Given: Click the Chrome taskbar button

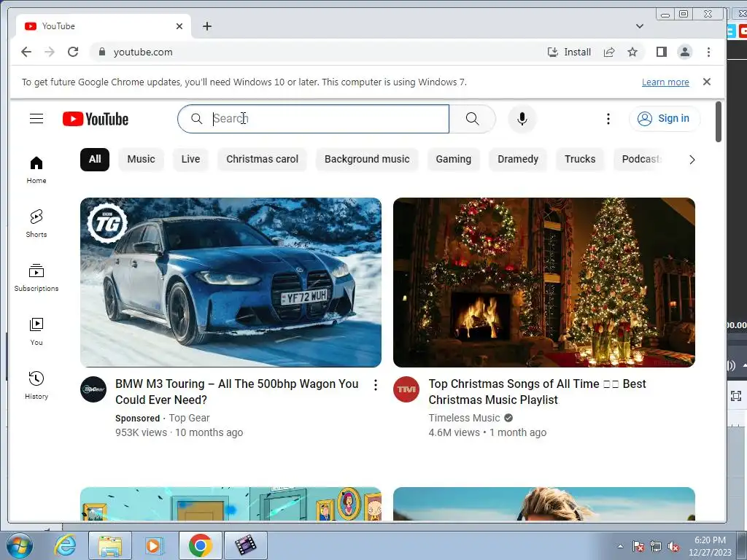Looking at the screenshot, I should 200,545.
